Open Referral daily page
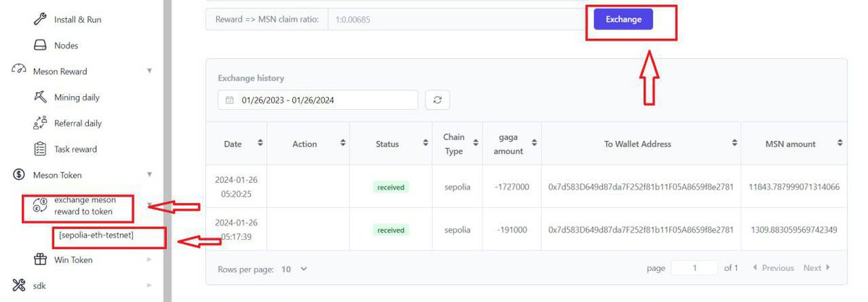The height and width of the screenshot is (302, 868). 78,124
